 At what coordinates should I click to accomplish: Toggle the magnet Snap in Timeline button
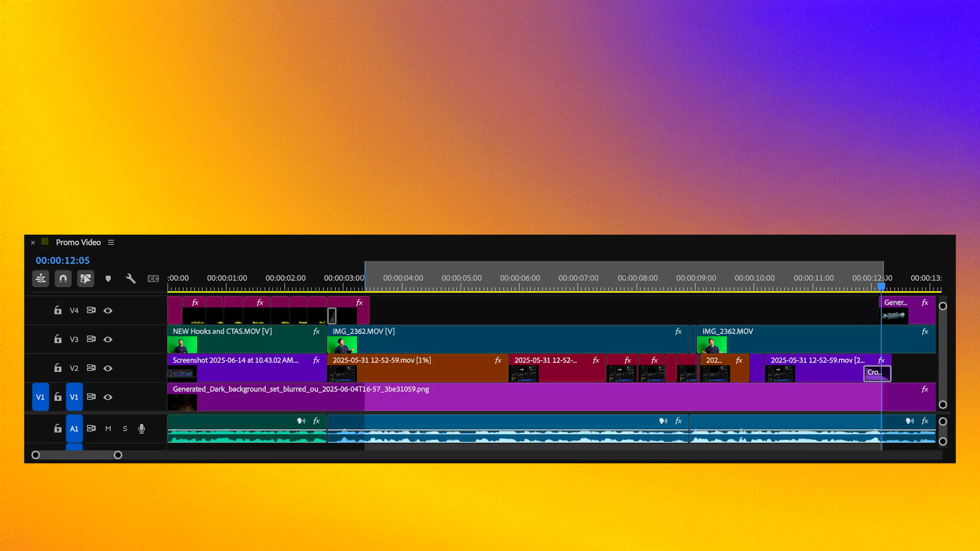click(63, 279)
